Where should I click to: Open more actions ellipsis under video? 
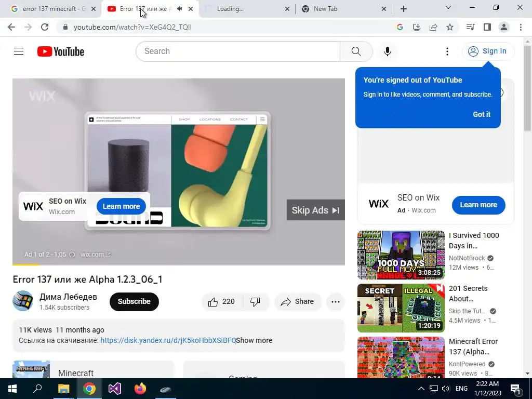[336, 302]
